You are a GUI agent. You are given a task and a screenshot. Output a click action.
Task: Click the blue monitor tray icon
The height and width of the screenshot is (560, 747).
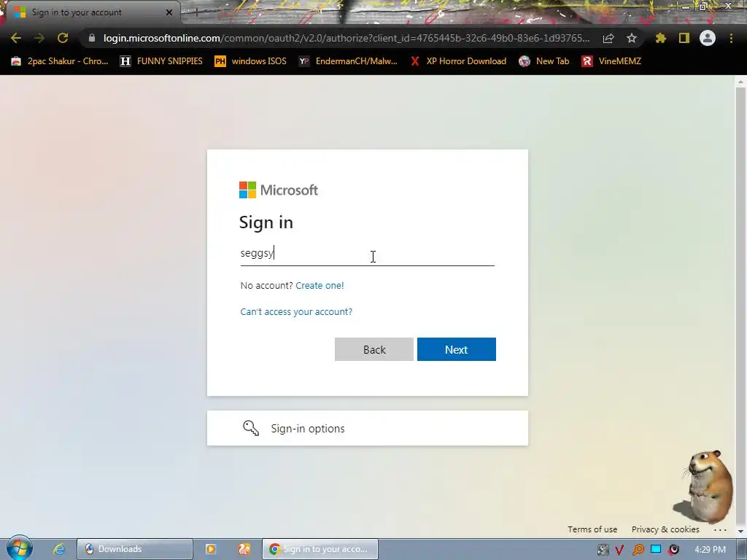click(656, 549)
